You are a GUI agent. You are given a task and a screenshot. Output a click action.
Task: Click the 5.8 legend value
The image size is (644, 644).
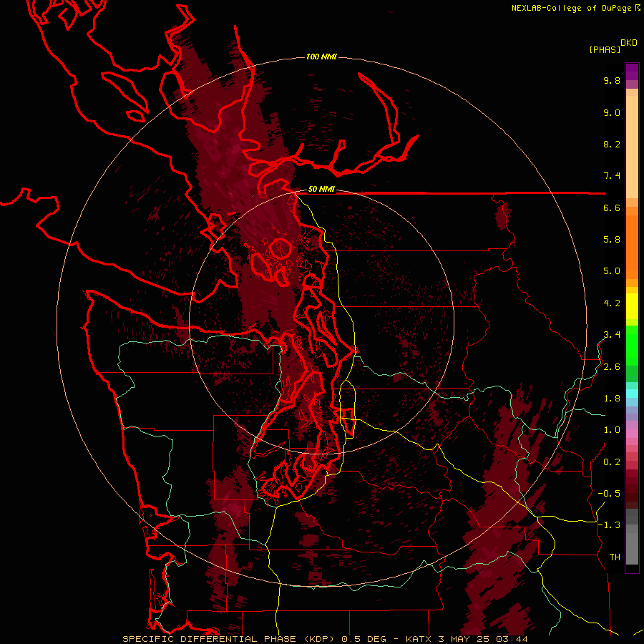(612, 240)
